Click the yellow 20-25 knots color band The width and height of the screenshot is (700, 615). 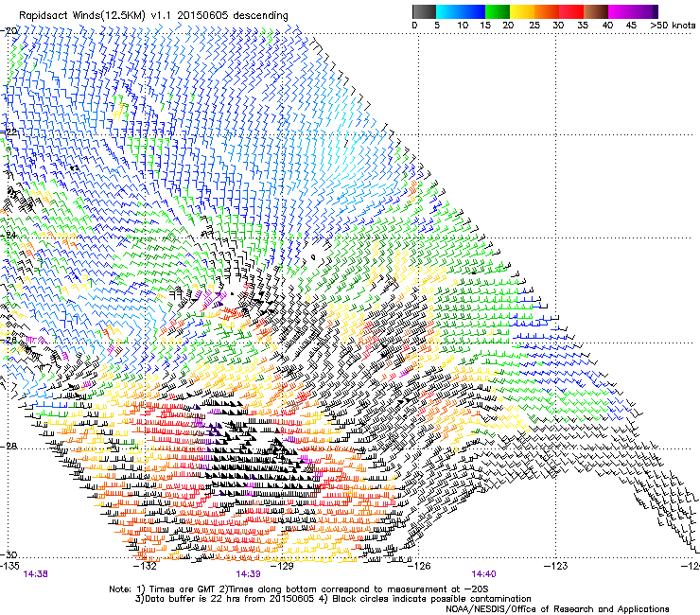522,11
